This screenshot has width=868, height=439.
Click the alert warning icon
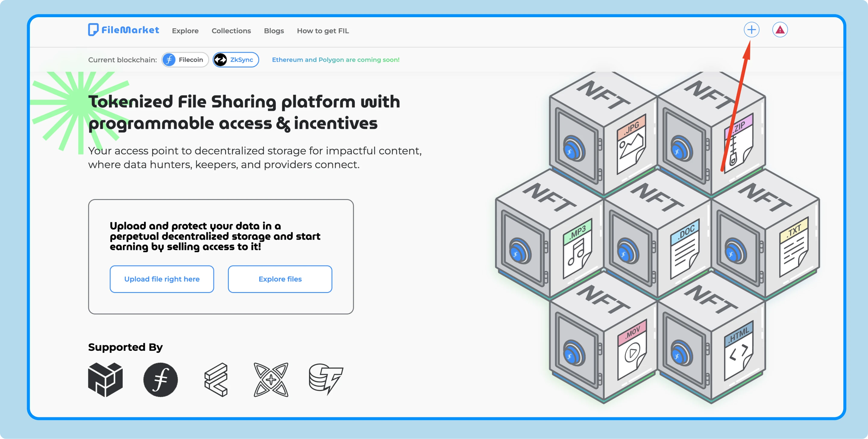tap(780, 30)
